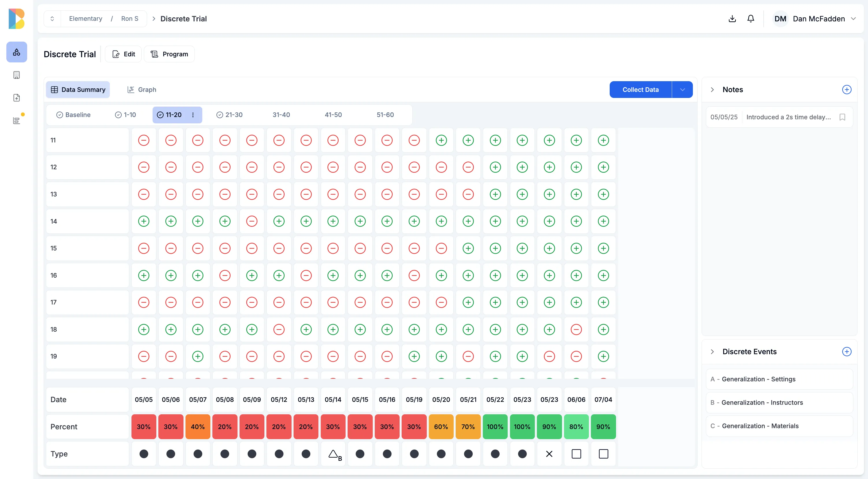Bookmark the 05/05/25 note
Screen dimensions: 868x479
[x=842, y=117]
